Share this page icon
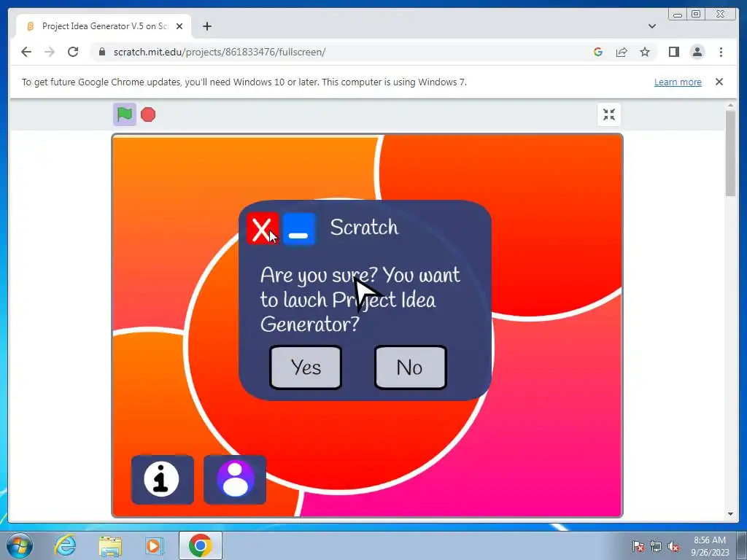 [x=622, y=52]
